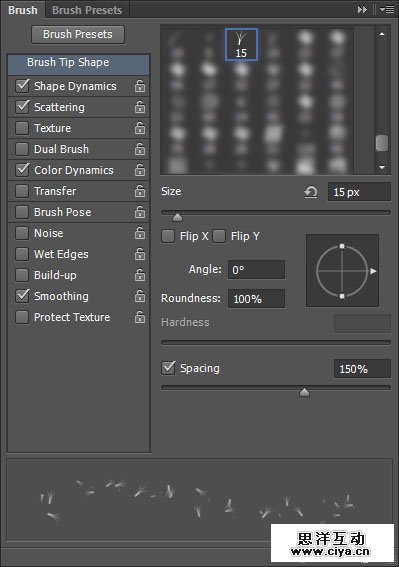Viewport: 399px width, 567px height.
Task: Uncheck Scattering checkbox
Action: pos(22,107)
